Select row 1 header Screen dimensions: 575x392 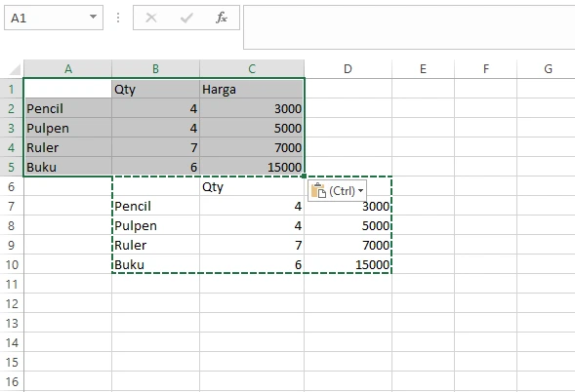12,89
